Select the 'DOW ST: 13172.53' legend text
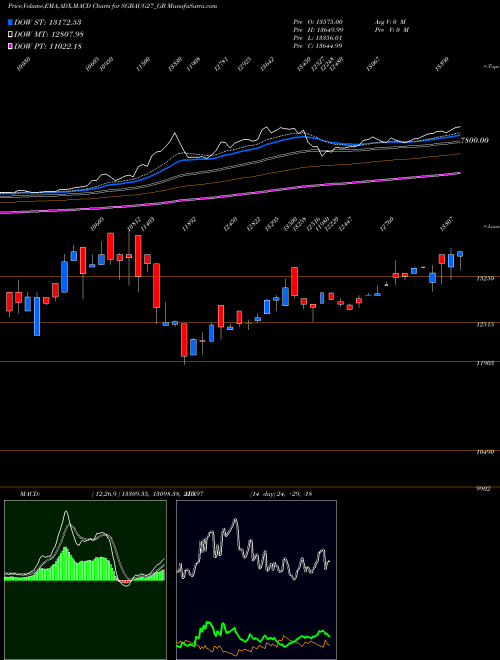The image size is (500, 660). 48,22
